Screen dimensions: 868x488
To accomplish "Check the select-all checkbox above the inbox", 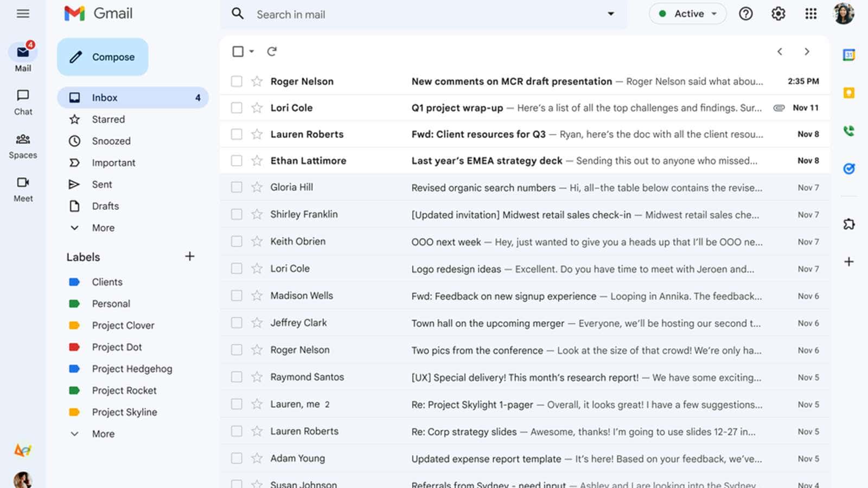I will pos(239,51).
